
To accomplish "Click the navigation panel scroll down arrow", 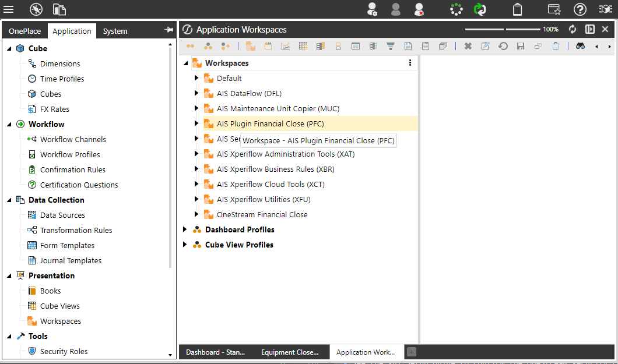I will click(x=170, y=355).
